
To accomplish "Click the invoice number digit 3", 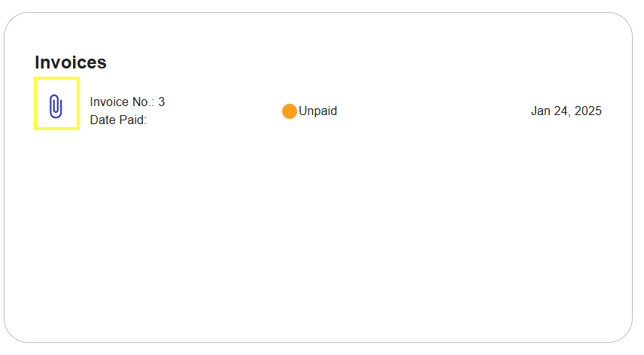I will pos(162,102).
